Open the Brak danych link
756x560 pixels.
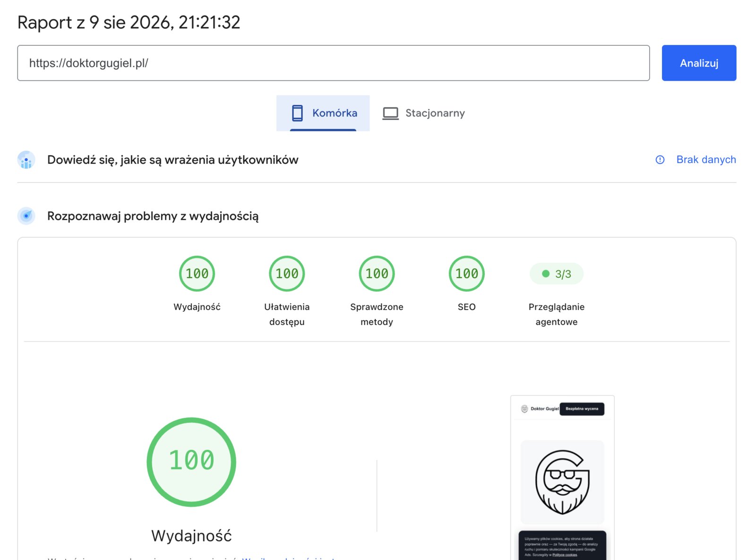pyautogui.click(x=706, y=160)
